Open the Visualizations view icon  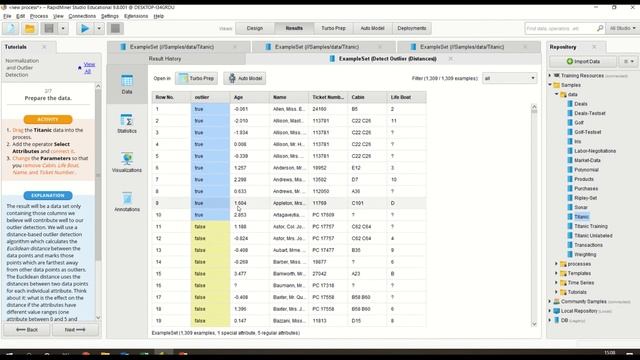127,162
